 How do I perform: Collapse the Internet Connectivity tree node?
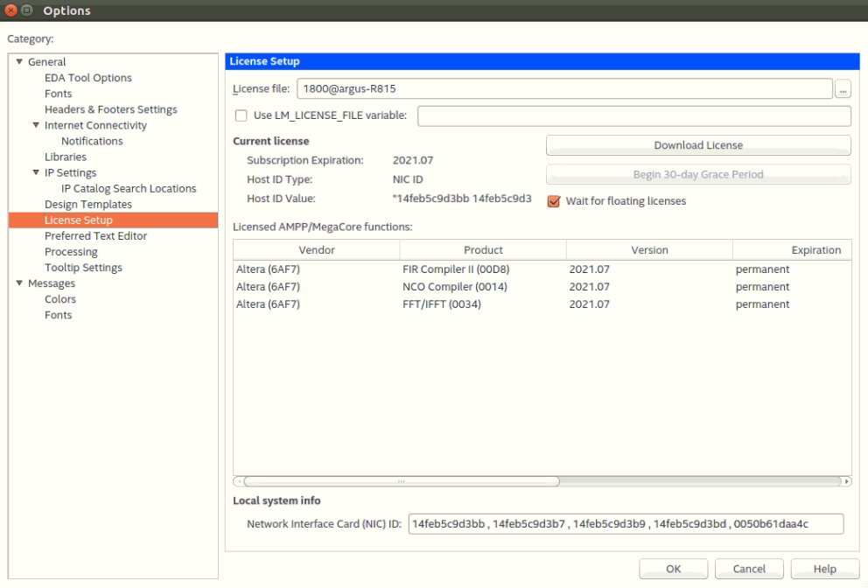(x=36, y=125)
